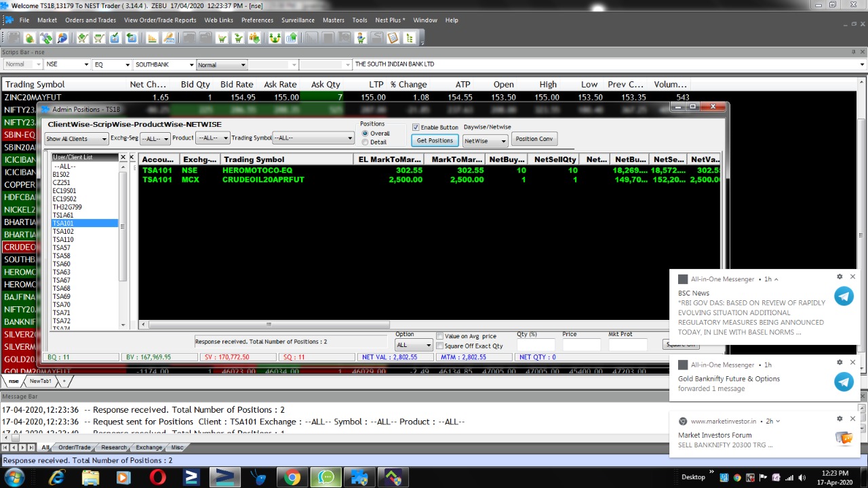Toggle the Enable Button checkbox
The image size is (868, 488).
click(416, 127)
